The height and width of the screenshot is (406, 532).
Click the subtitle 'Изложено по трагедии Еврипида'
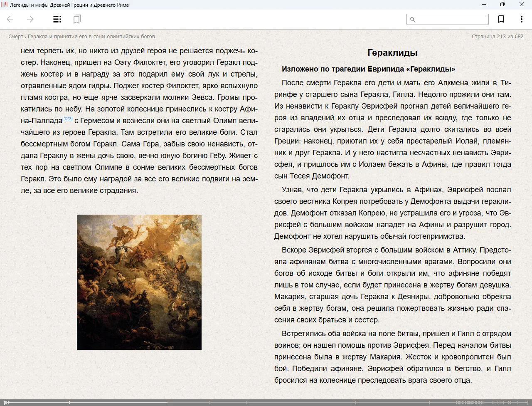click(x=368, y=69)
